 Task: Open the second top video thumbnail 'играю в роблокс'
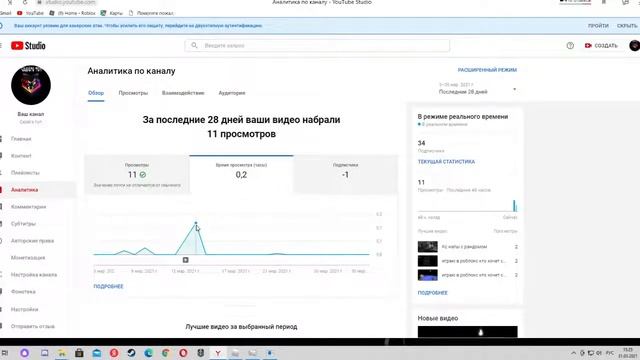click(x=427, y=261)
